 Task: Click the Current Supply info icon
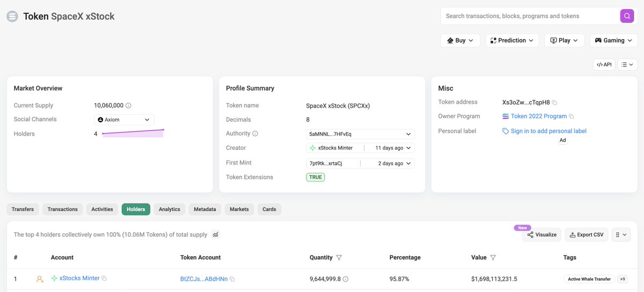coord(128,106)
